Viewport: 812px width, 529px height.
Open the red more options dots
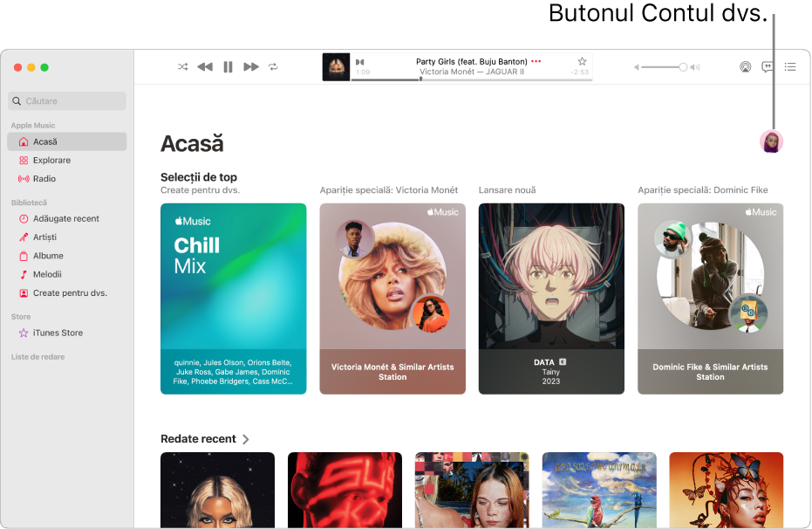coord(536,61)
